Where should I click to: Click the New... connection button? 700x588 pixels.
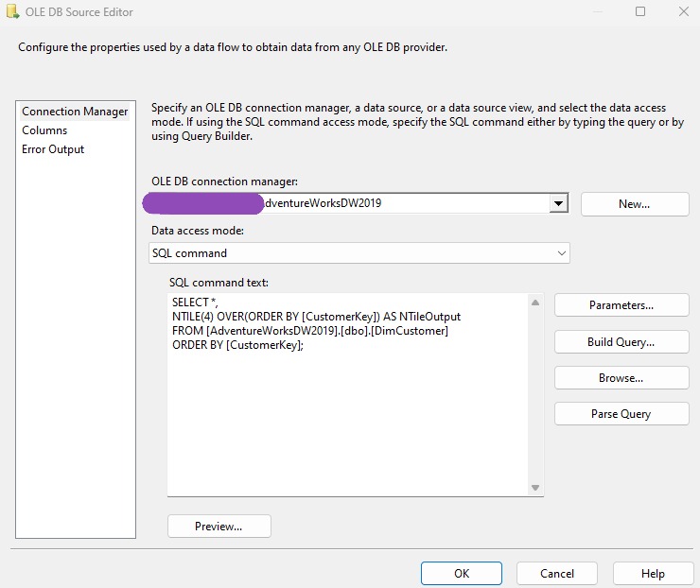point(634,204)
